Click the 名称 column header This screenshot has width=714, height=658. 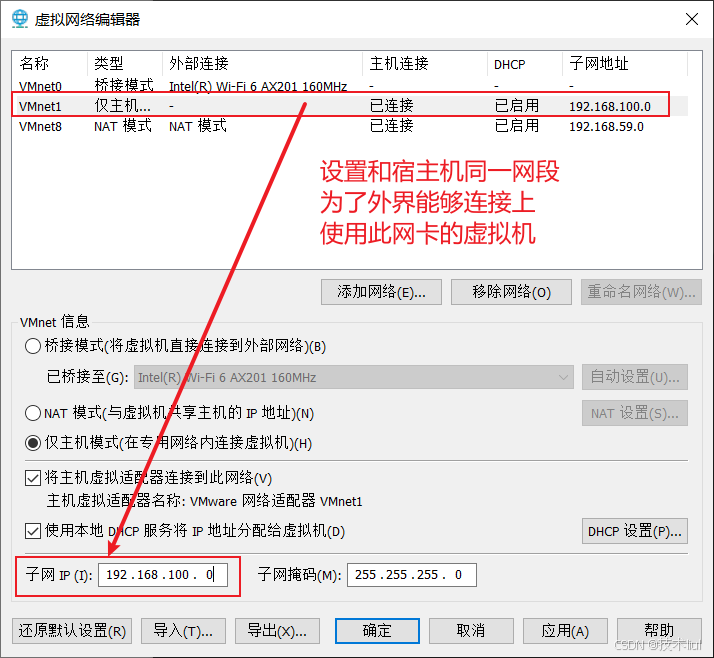[x=50, y=64]
